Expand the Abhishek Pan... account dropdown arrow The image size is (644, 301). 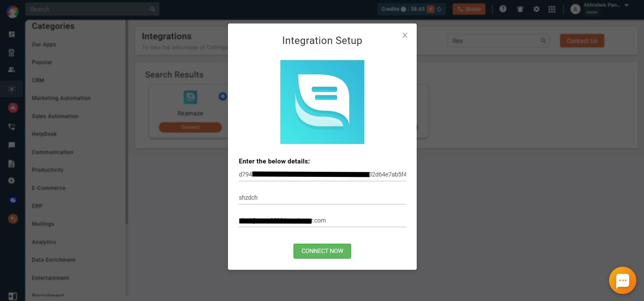(627, 5)
